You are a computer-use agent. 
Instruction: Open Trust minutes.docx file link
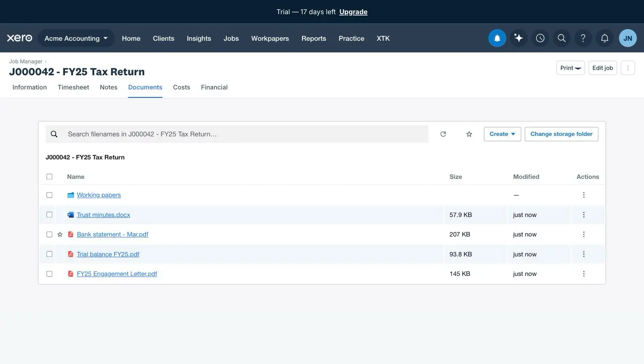pyautogui.click(x=103, y=215)
